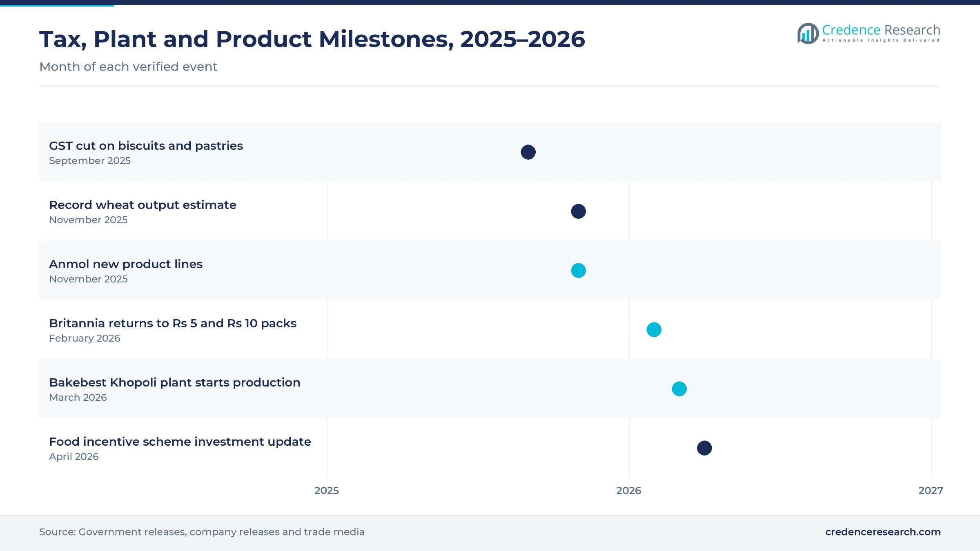Click subtitle 'Month of each verified event'
Viewport: 980px width, 551px height.
pos(128,67)
